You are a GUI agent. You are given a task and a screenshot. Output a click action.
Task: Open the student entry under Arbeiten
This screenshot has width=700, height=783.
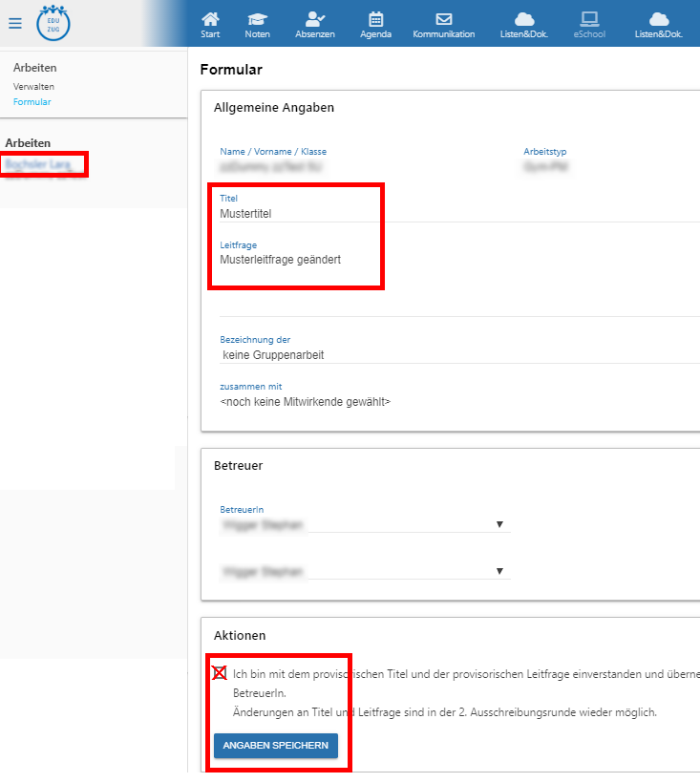tap(38, 164)
